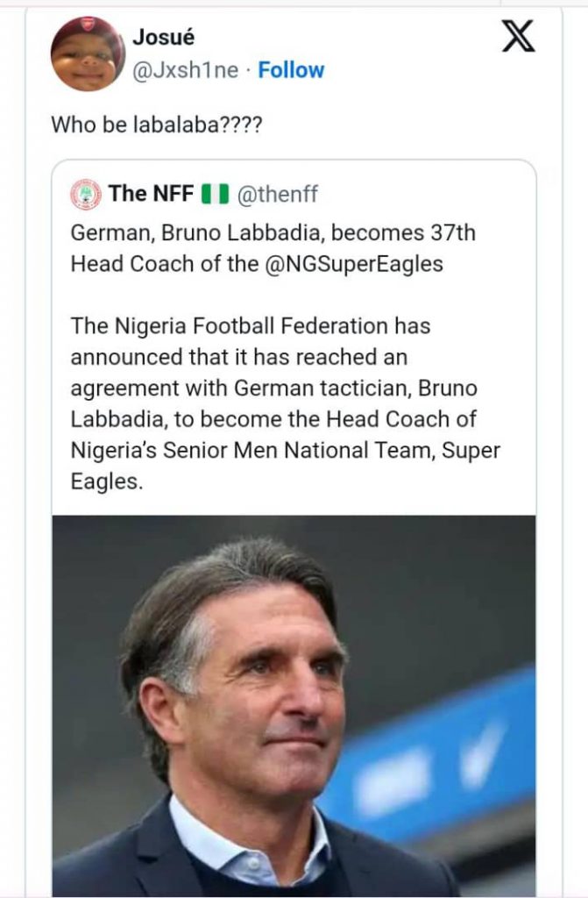
Task: Open the @Jxsh1ne handle link
Action: pyautogui.click(x=185, y=70)
